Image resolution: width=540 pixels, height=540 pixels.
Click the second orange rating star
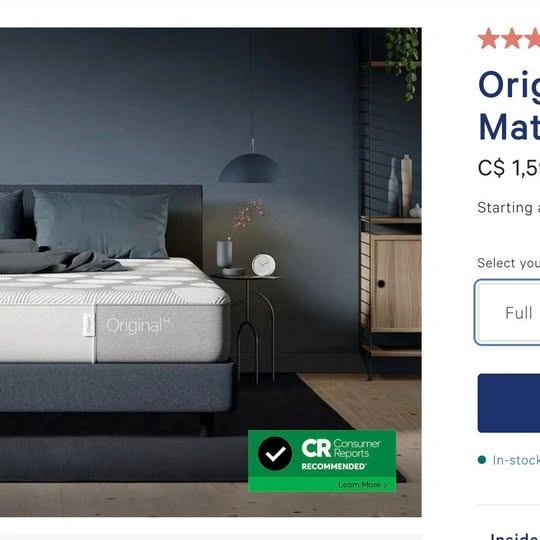click(x=512, y=38)
